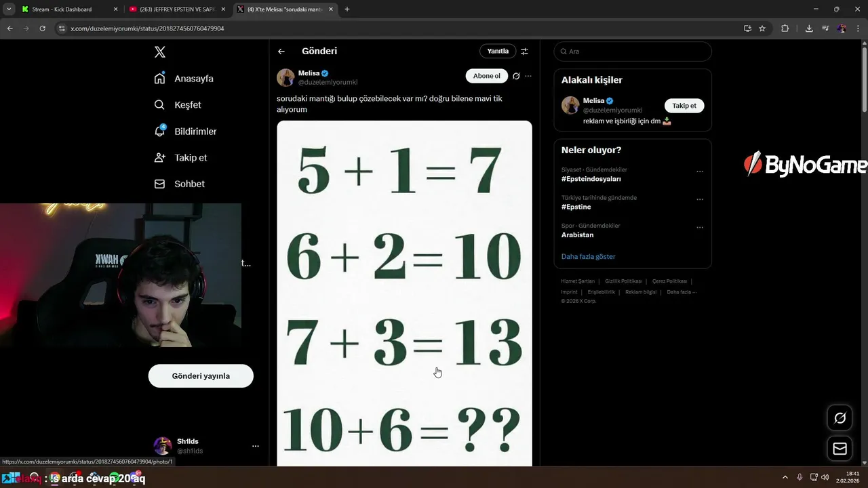Open Melisa's avatar on the post
The width and height of the screenshot is (868, 488).
[285, 77]
